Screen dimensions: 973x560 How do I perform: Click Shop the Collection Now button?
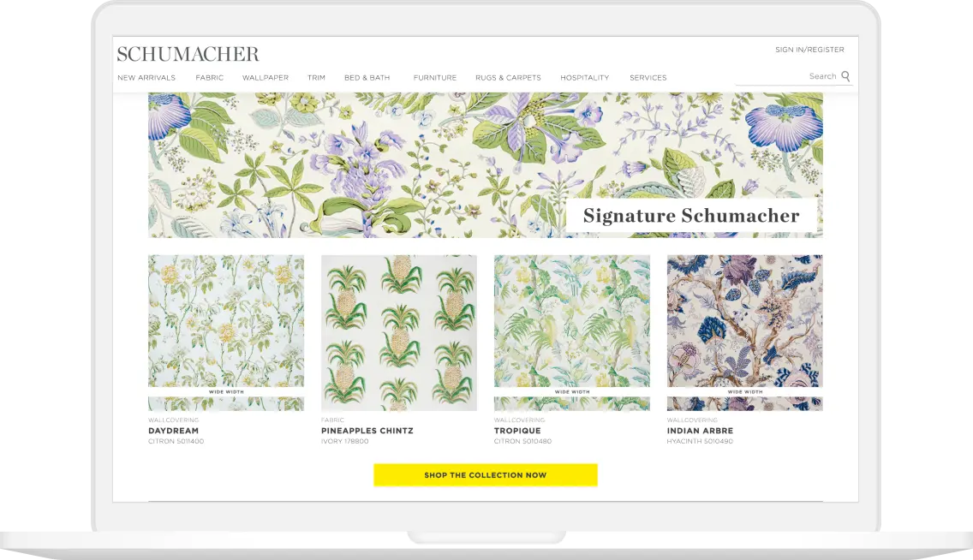pyautogui.click(x=486, y=475)
